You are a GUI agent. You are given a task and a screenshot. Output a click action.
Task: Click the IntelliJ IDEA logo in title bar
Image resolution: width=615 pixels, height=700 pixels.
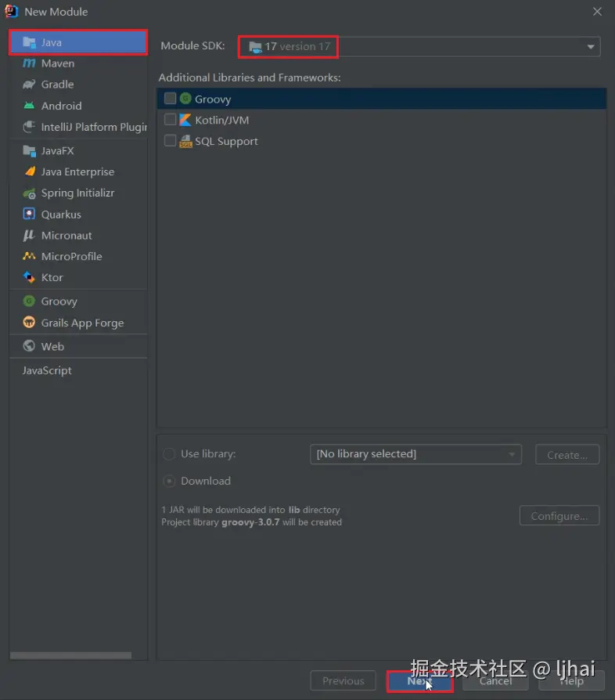tap(11, 11)
